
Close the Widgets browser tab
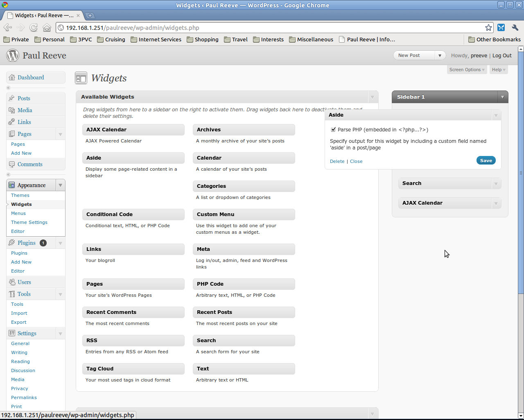tap(78, 16)
